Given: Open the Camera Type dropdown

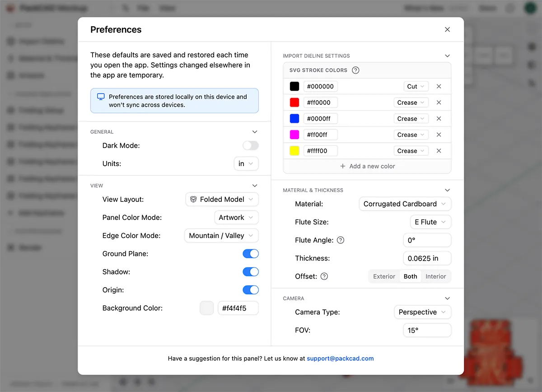Looking at the screenshot, I should 423,312.
